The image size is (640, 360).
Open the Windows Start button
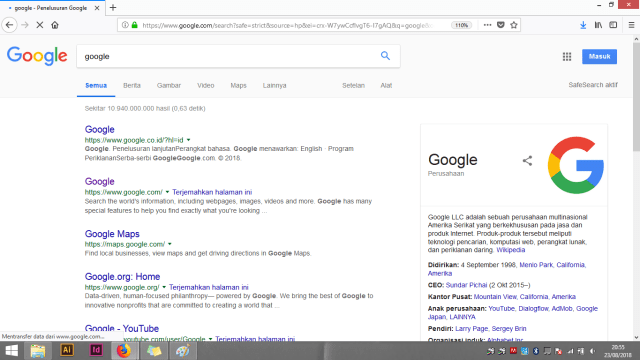click(11, 351)
